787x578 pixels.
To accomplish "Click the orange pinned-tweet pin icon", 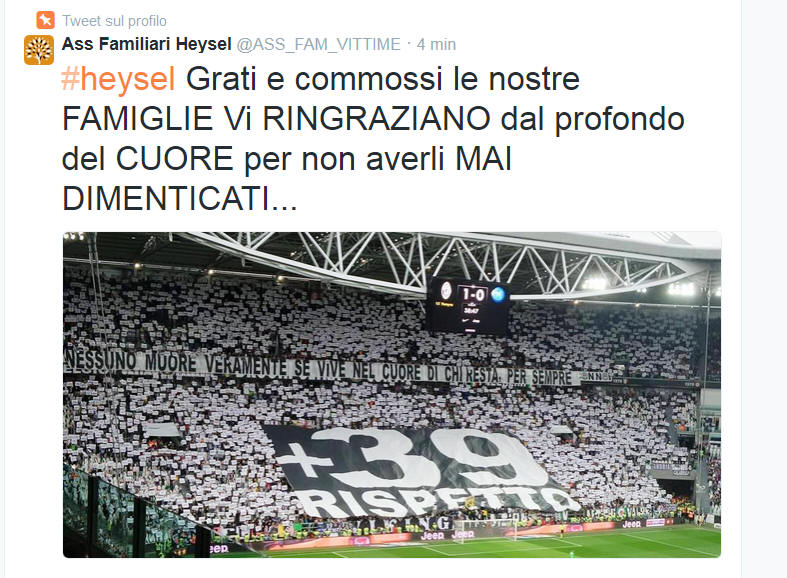I will 45,20.
